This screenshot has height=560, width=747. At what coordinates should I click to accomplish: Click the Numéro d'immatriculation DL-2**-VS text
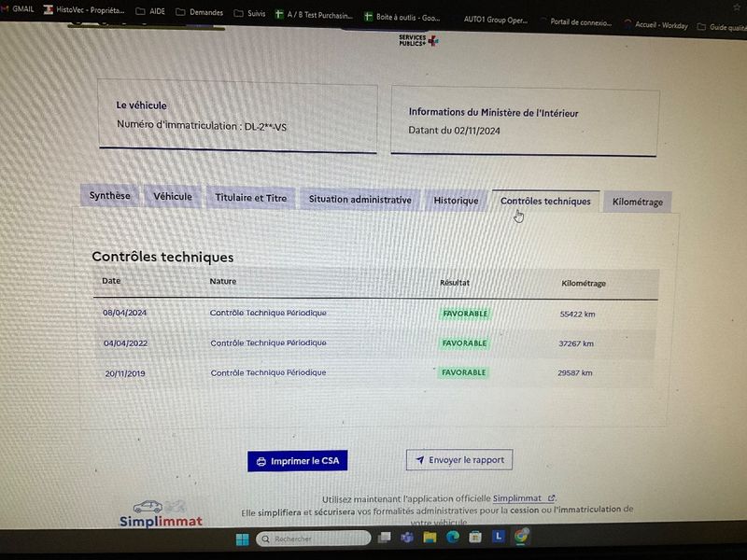pyautogui.click(x=202, y=126)
